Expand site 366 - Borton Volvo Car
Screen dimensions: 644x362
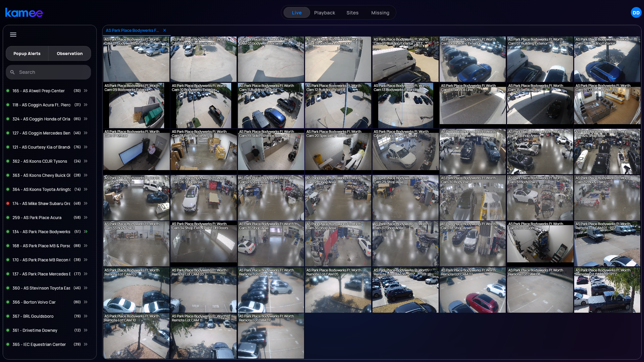click(x=86, y=302)
